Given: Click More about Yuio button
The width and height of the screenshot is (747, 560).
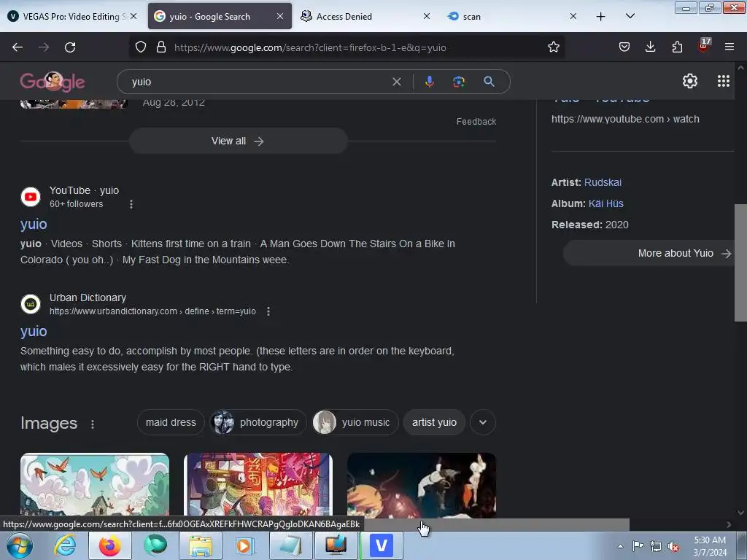Looking at the screenshot, I should (x=648, y=253).
